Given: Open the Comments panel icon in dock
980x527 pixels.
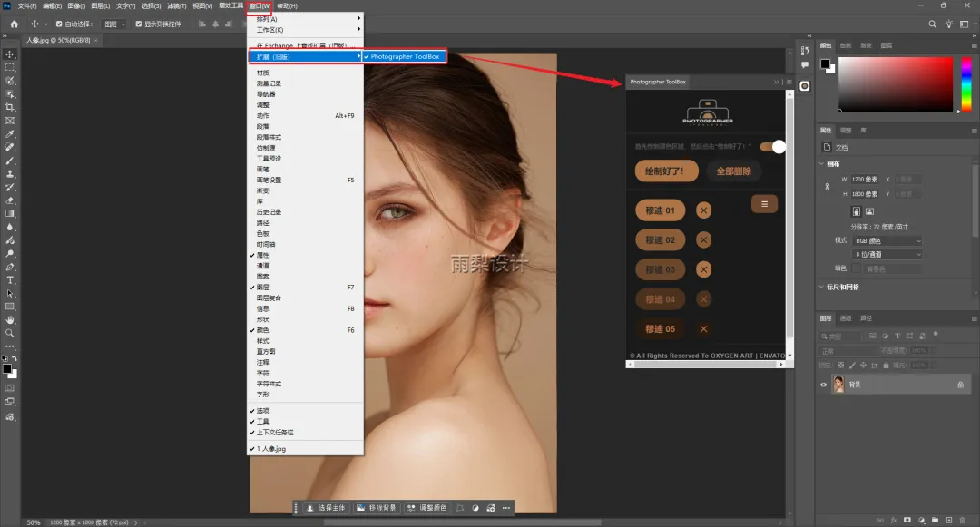Looking at the screenshot, I should coord(804,65).
